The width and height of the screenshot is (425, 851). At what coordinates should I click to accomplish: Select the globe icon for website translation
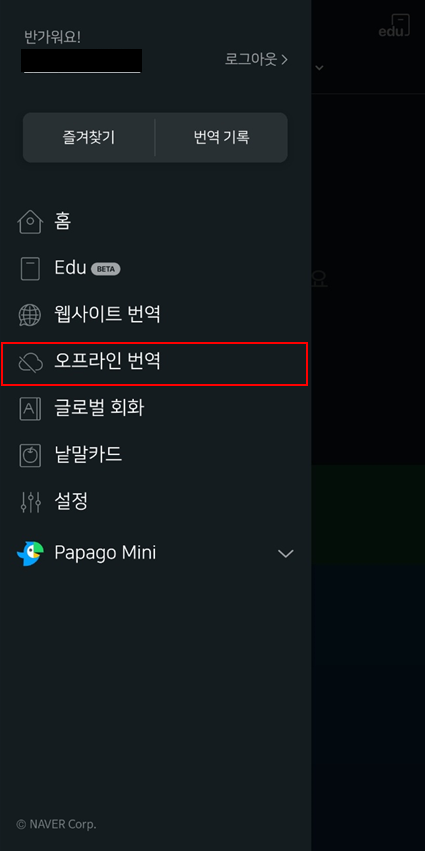tap(30, 315)
